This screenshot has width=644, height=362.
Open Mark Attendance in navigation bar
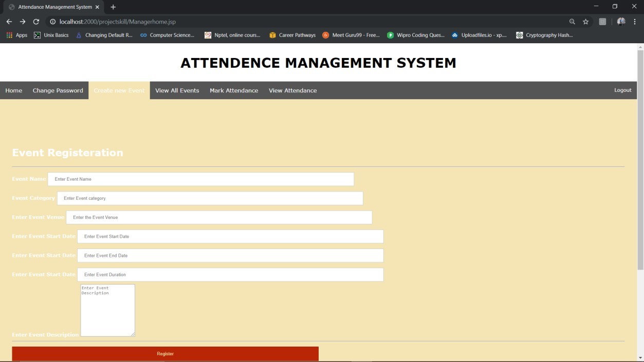[x=234, y=90]
